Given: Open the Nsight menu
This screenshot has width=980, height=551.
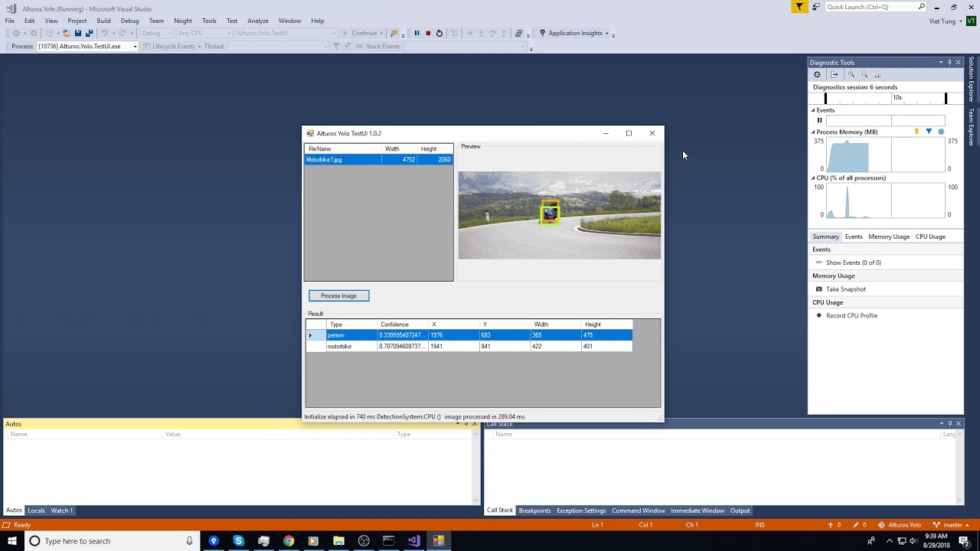Looking at the screenshot, I should (183, 21).
